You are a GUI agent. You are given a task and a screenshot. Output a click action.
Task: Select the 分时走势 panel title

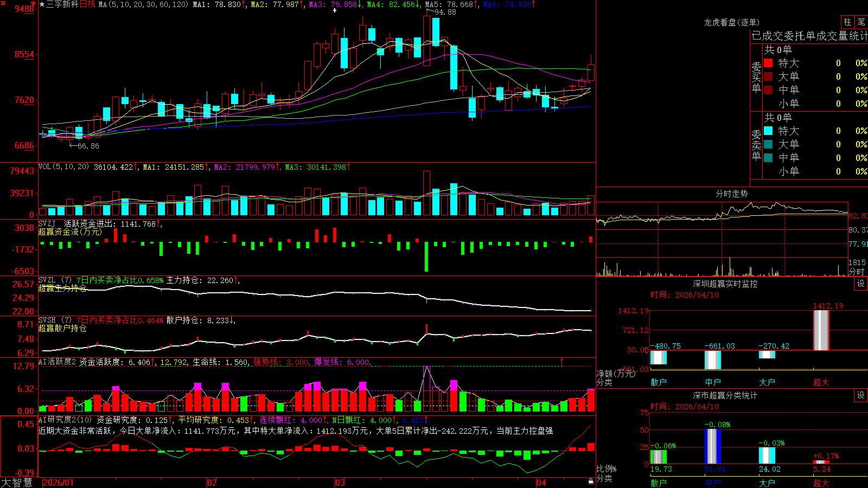click(x=731, y=194)
